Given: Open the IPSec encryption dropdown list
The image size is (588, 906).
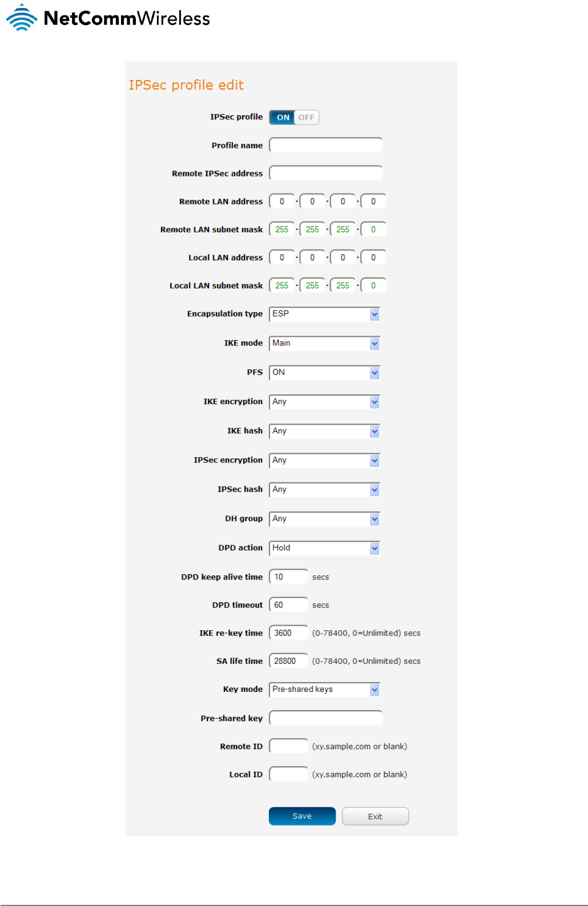Looking at the screenshot, I should [324, 460].
